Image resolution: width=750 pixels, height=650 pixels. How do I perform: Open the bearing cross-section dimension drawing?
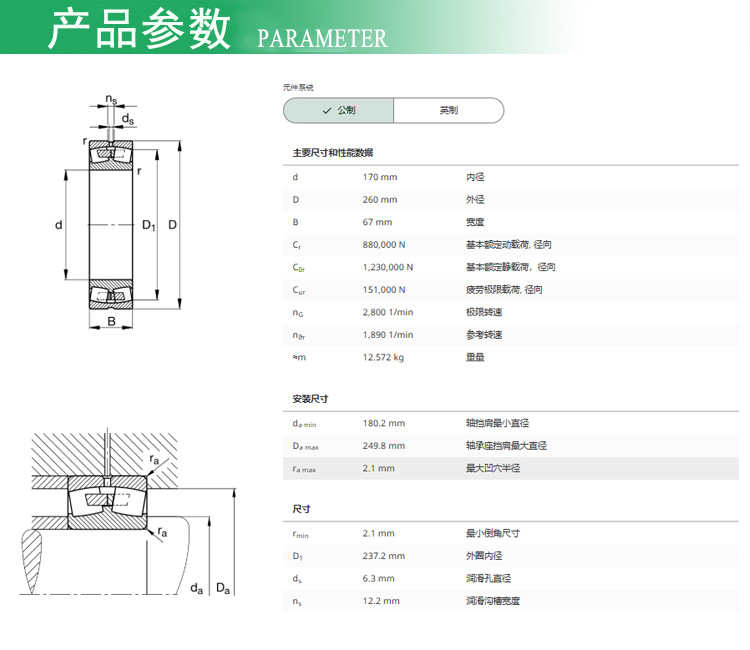click(x=119, y=212)
